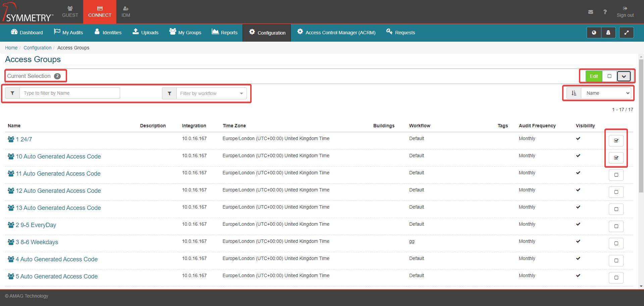This screenshot has height=306, width=644.
Task: Open the Reports menu
Action: (x=224, y=33)
